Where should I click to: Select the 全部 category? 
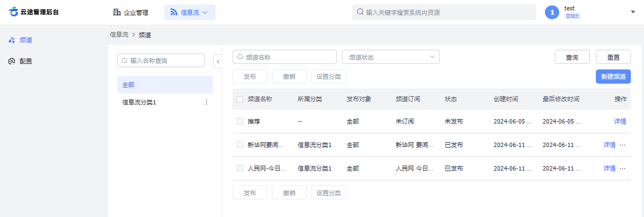pyautogui.click(x=165, y=85)
